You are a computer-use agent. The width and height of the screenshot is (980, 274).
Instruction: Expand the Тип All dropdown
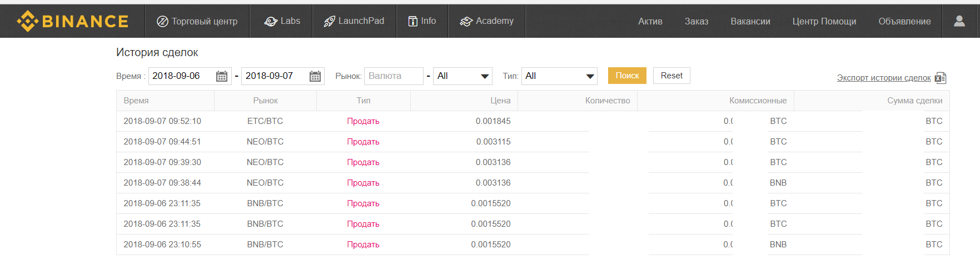click(x=559, y=76)
